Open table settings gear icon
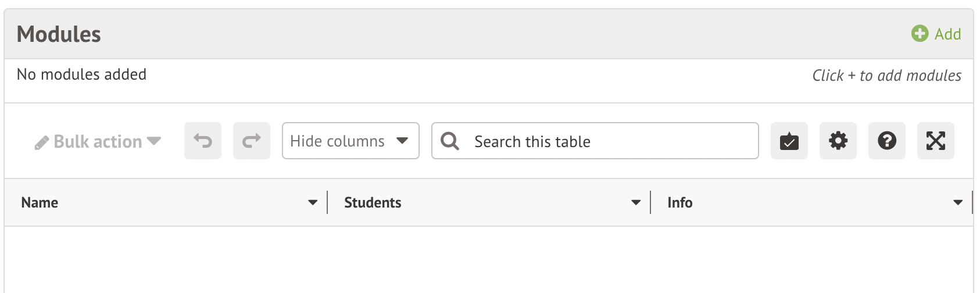 pyautogui.click(x=838, y=141)
